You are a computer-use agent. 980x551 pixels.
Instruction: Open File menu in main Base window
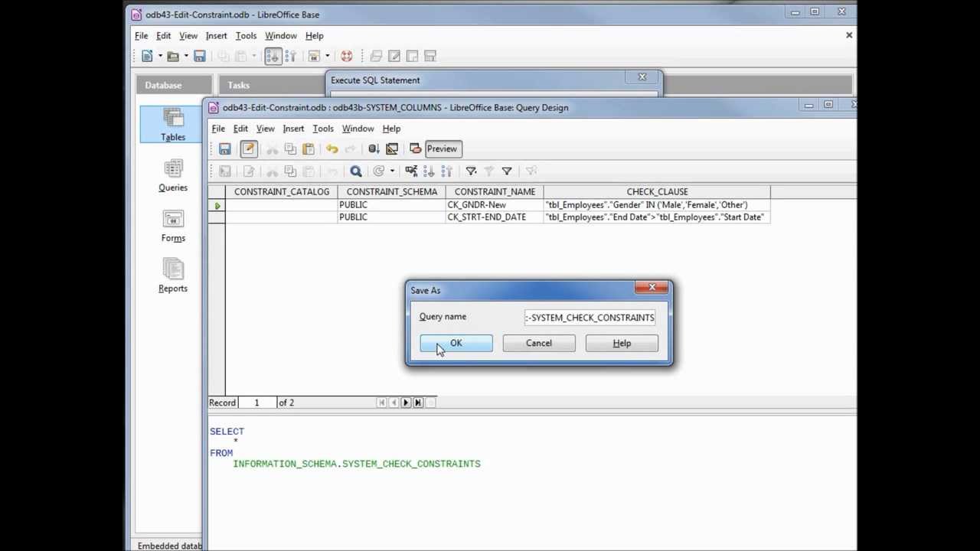pyautogui.click(x=142, y=35)
